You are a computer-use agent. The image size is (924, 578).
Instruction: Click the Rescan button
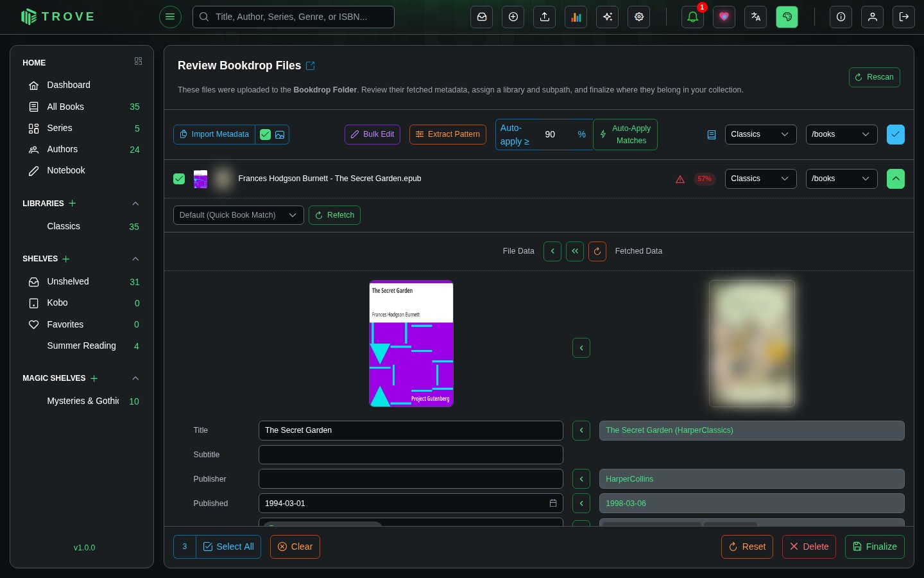coord(874,77)
